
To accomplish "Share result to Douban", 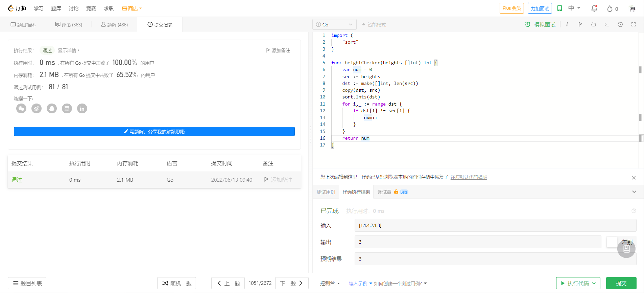I will click(x=67, y=109).
